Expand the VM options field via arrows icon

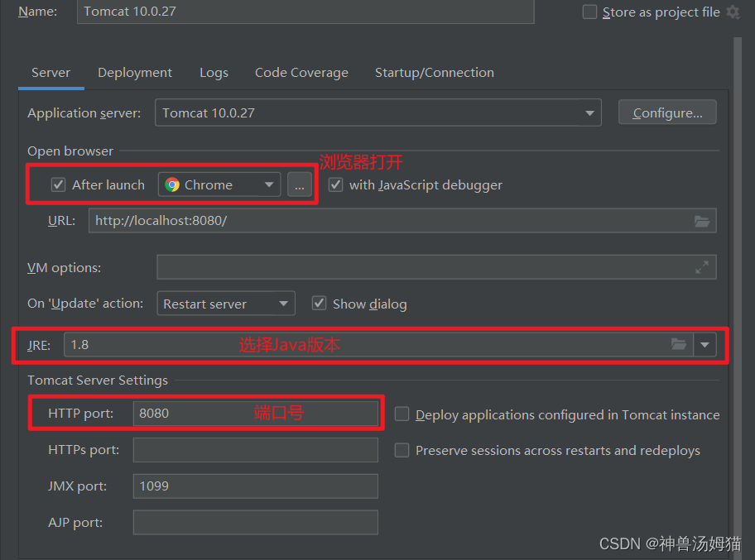click(x=701, y=267)
